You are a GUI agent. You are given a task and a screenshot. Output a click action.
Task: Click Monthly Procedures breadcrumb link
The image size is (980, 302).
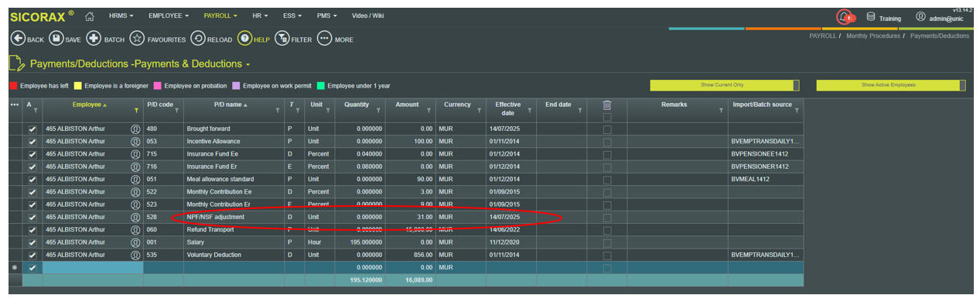pyautogui.click(x=873, y=36)
